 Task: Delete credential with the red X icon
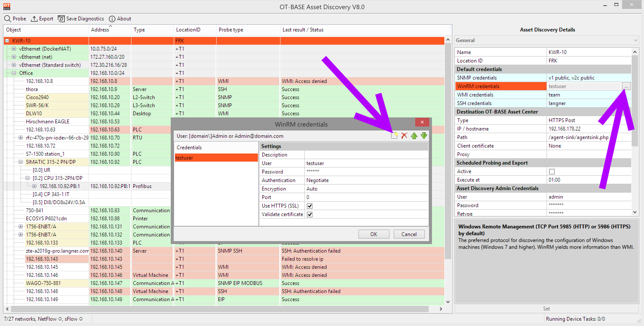click(x=404, y=136)
